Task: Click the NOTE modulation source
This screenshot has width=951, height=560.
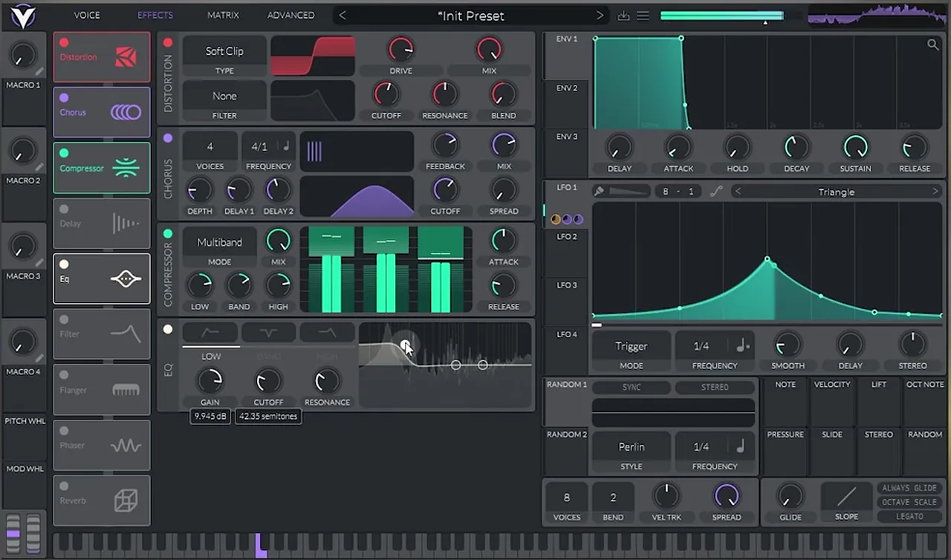Action: pos(785,385)
